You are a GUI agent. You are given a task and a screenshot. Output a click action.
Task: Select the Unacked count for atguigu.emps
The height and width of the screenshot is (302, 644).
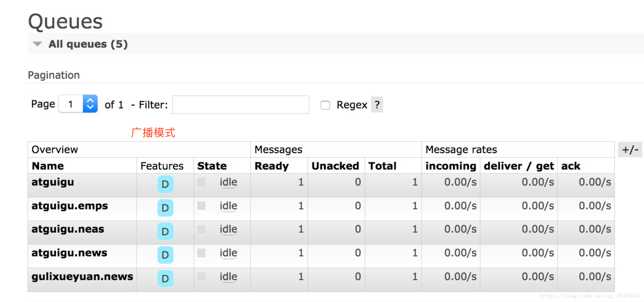pyautogui.click(x=358, y=206)
